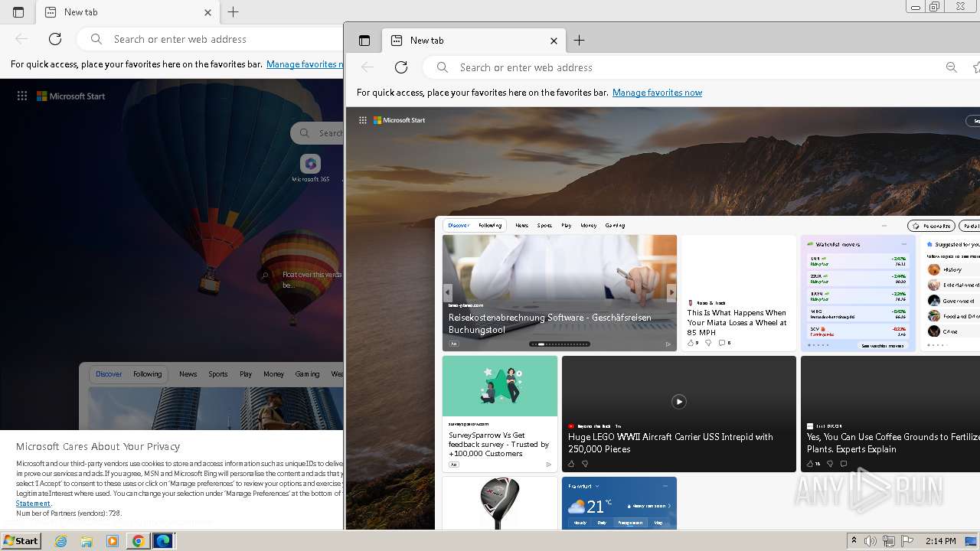980x551 pixels.
Task: Open Money tab in front window feed
Action: (x=588, y=226)
